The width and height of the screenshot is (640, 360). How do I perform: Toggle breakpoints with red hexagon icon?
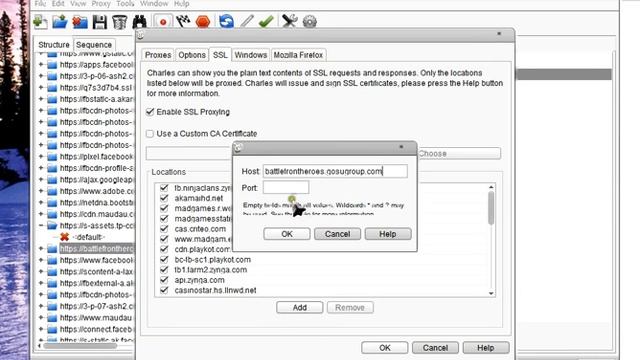pyautogui.click(x=203, y=21)
